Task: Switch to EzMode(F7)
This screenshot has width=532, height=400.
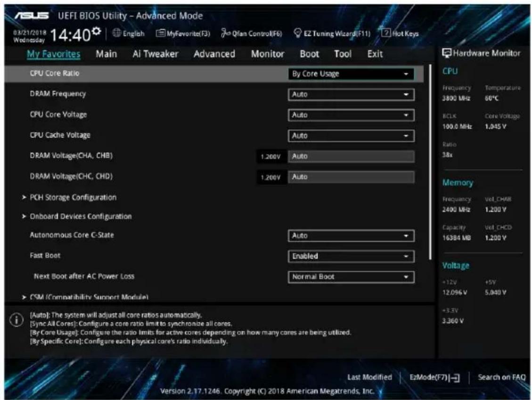Action: coord(434,377)
